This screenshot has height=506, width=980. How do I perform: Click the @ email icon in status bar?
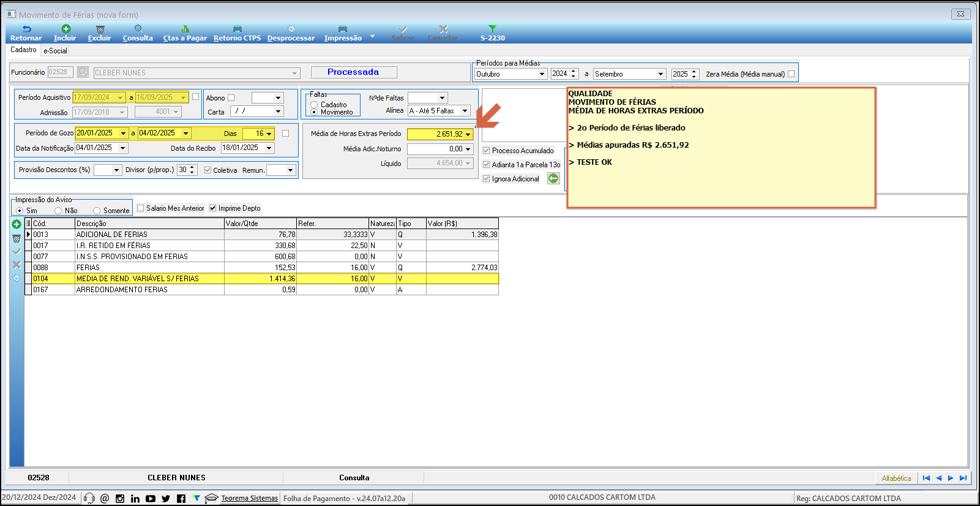(x=105, y=499)
